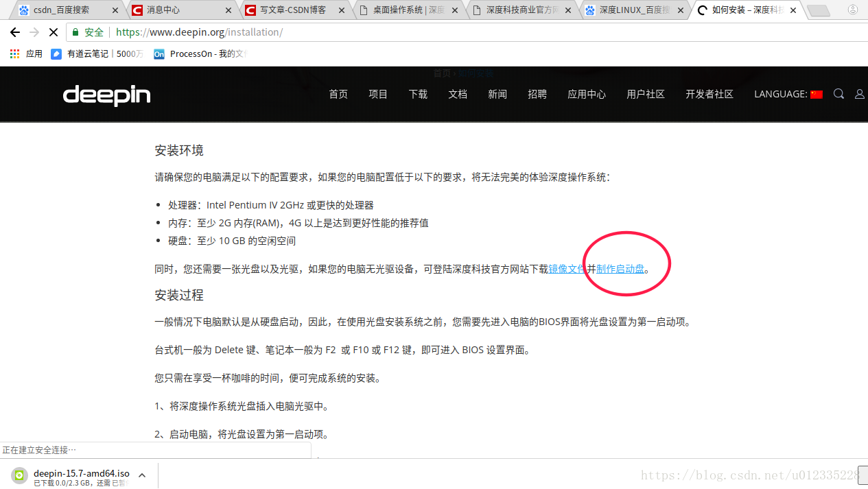Viewport: 868px width, 489px height.
Task: Close the 写文章-CSDN博客 tab
Action: (x=342, y=10)
